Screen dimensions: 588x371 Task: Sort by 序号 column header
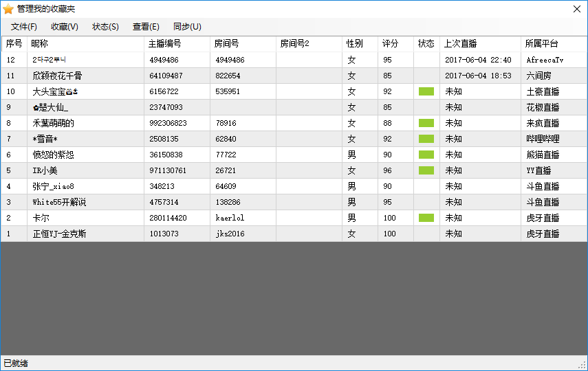coord(14,44)
